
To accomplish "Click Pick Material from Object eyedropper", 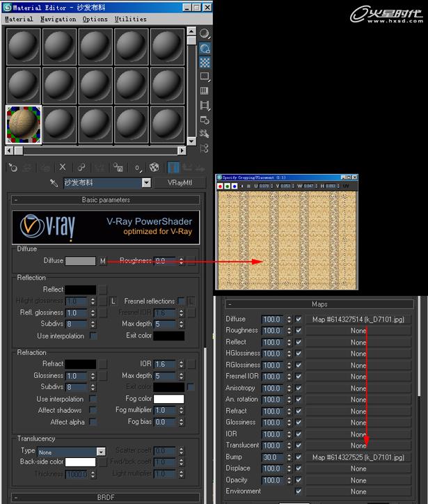I will pos(54,183).
